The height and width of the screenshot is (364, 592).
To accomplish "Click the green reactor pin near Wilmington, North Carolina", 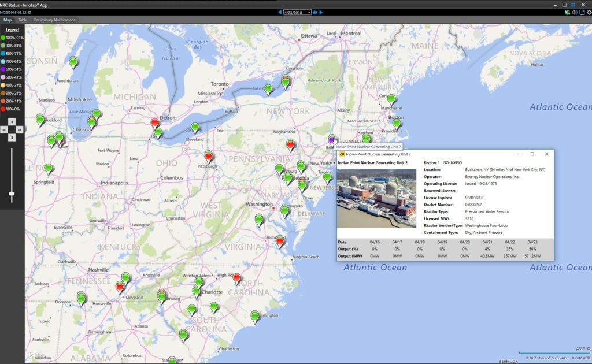I will pyautogui.click(x=255, y=316).
